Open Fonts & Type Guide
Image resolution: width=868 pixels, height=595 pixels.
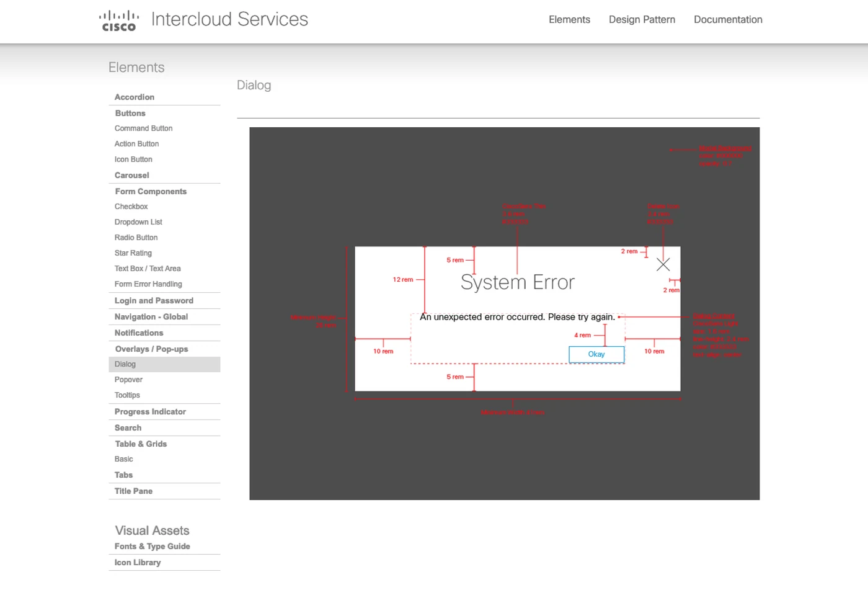pos(152,547)
